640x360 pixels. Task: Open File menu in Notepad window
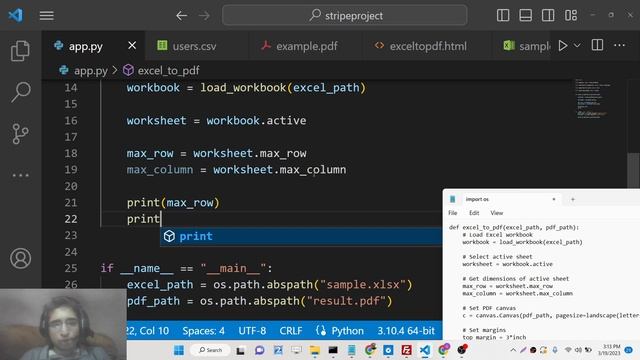click(x=453, y=213)
